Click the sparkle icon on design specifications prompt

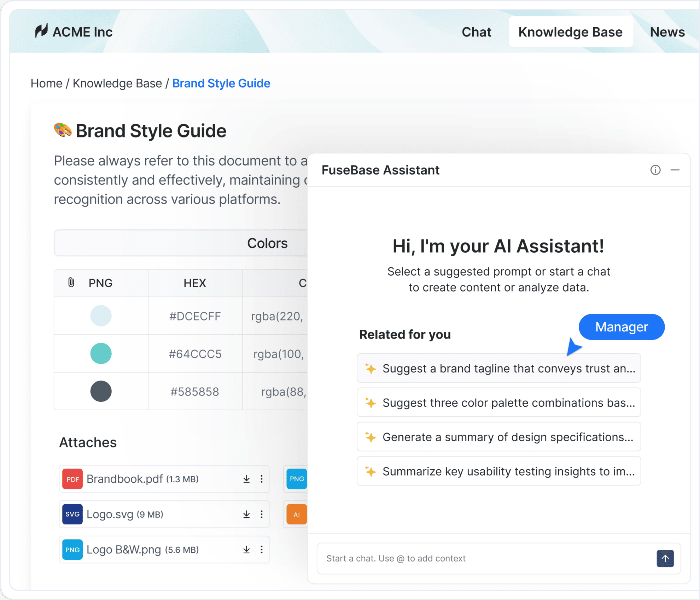370,437
